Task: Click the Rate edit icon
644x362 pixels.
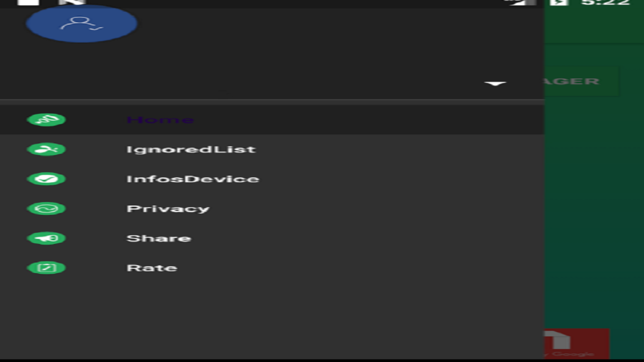Action: (x=46, y=268)
